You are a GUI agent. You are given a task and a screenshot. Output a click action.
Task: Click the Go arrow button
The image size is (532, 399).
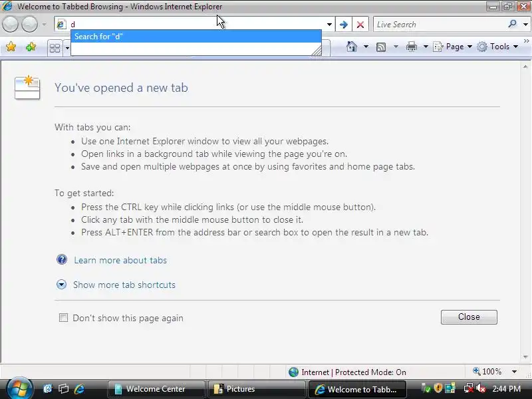tap(343, 25)
